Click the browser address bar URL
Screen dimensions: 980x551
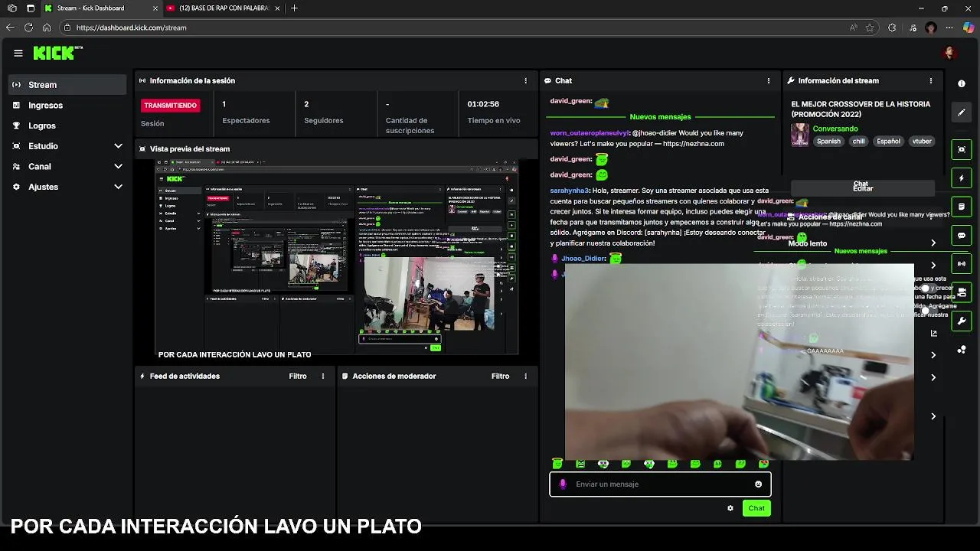[131, 28]
